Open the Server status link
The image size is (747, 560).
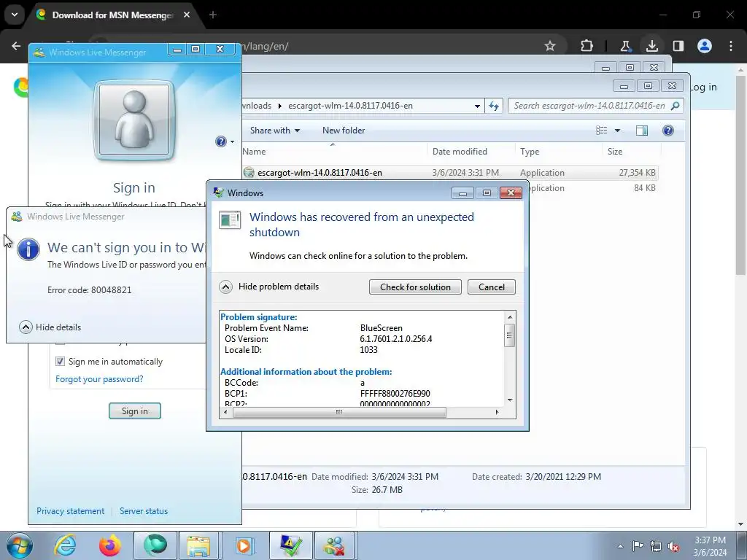[x=144, y=511]
